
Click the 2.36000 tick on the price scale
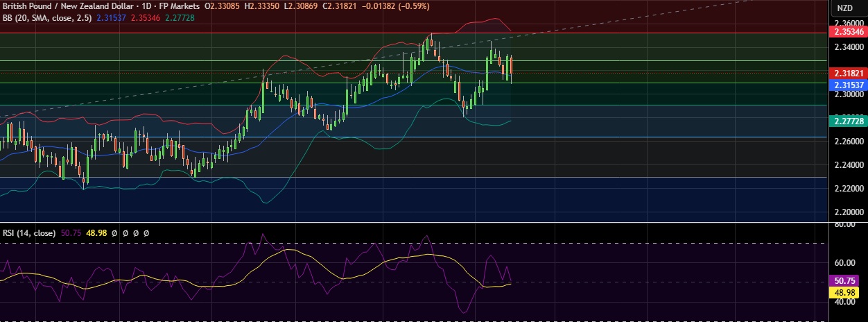pos(848,23)
